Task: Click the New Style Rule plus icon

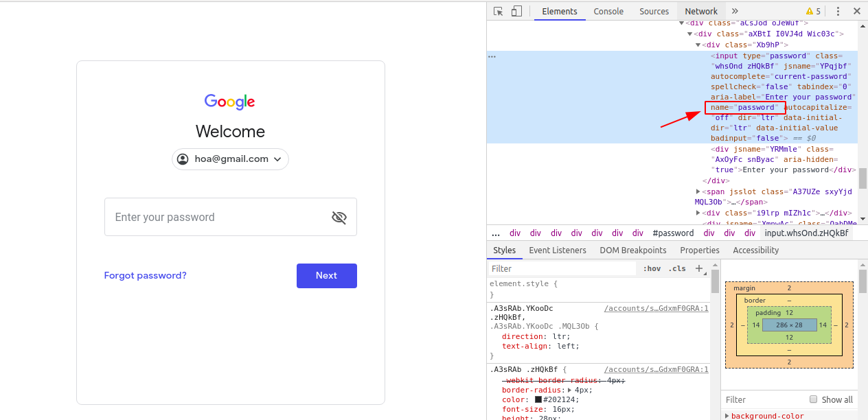Action: 699,268
